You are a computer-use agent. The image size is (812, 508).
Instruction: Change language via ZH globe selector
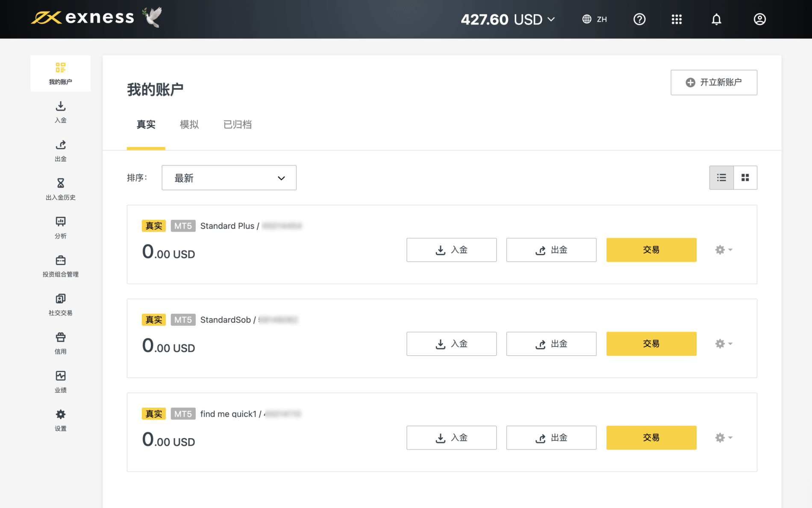[594, 19]
